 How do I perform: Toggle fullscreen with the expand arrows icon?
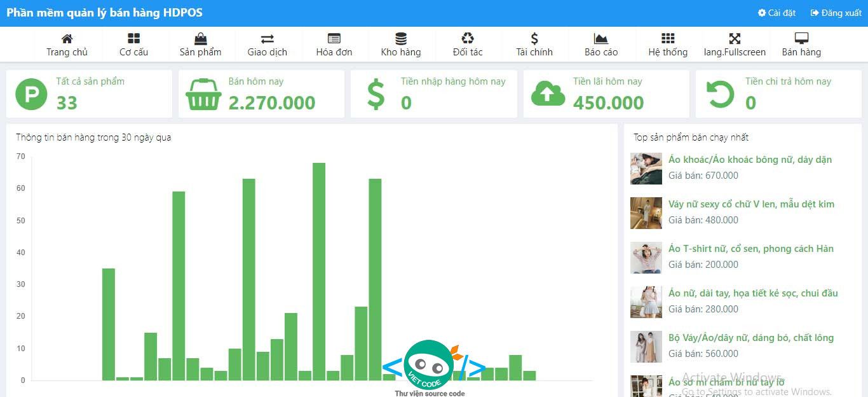tap(735, 39)
